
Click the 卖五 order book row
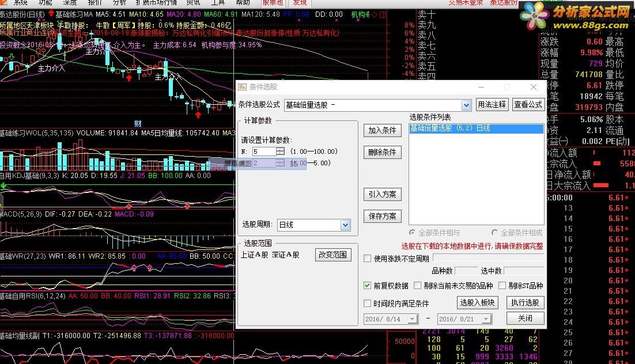(427, 66)
